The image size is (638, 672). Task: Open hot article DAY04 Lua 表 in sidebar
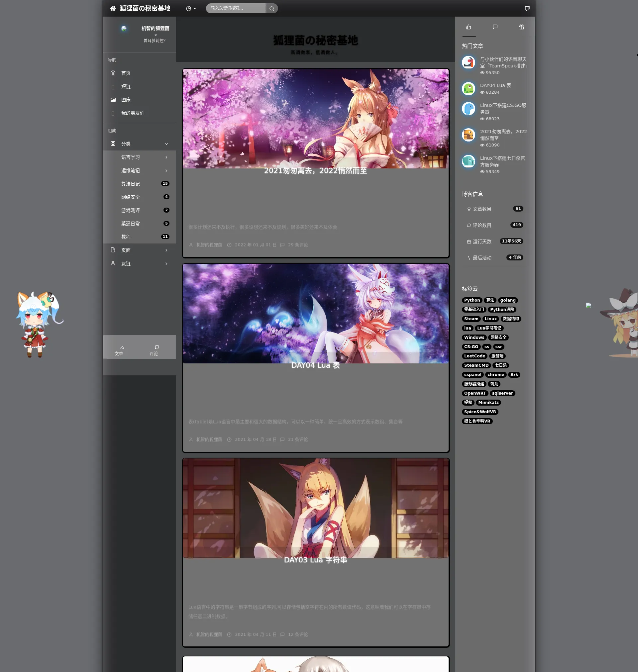coord(495,86)
